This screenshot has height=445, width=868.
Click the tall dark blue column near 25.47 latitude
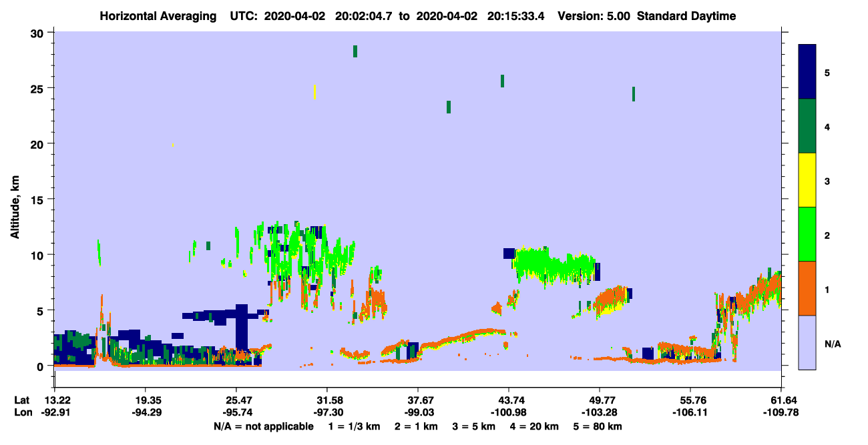pos(241,329)
